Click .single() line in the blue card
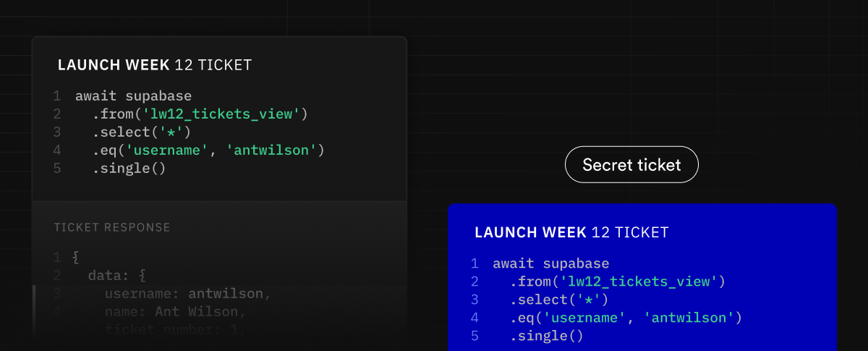 pos(546,336)
